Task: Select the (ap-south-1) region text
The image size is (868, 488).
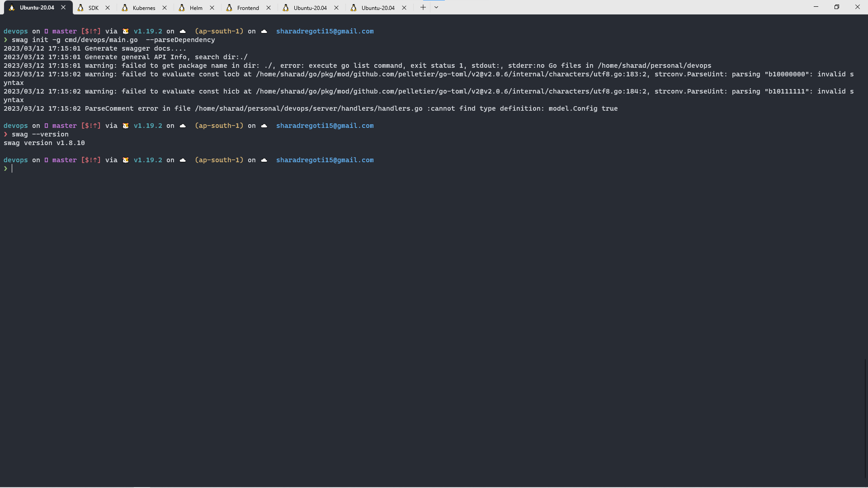Action: [218, 31]
